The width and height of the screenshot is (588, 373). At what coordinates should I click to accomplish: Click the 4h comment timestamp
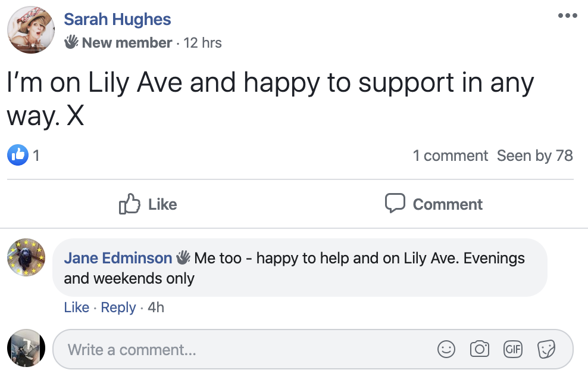[156, 307]
